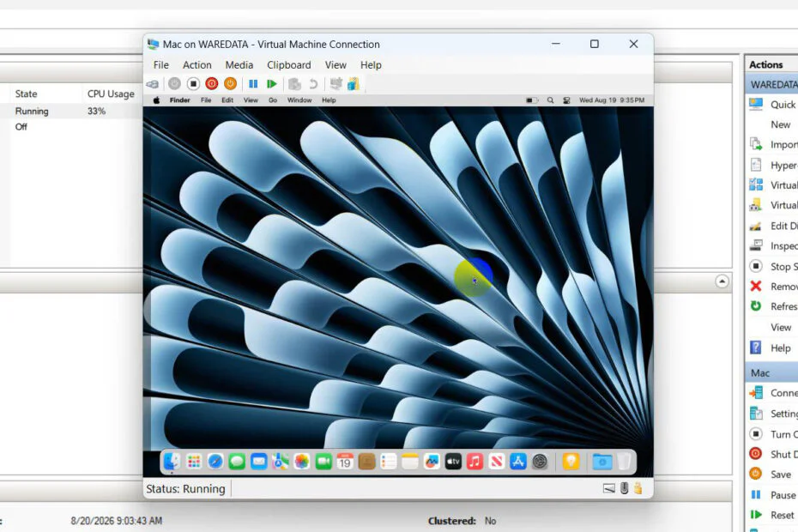Launch Safari from the Dock
Viewport: 798px width, 532px height.
coord(215,462)
